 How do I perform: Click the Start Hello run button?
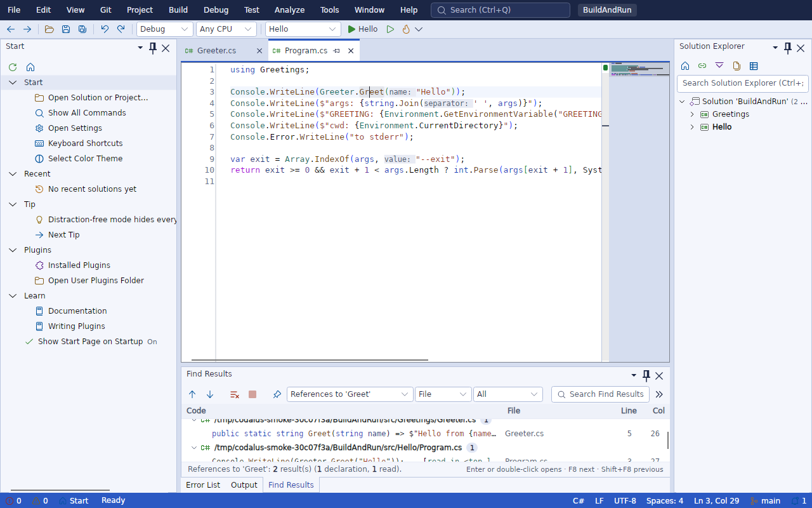[x=362, y=29]
